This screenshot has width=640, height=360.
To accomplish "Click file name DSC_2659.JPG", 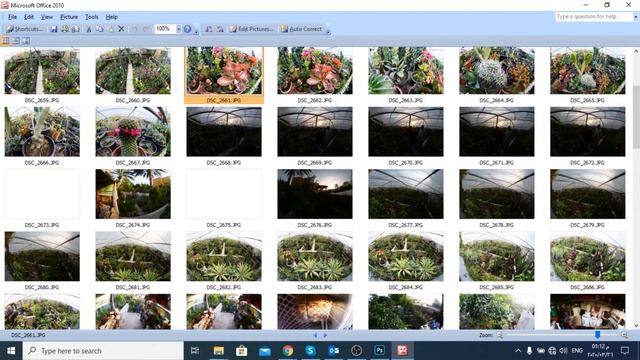I will [42, 100].
